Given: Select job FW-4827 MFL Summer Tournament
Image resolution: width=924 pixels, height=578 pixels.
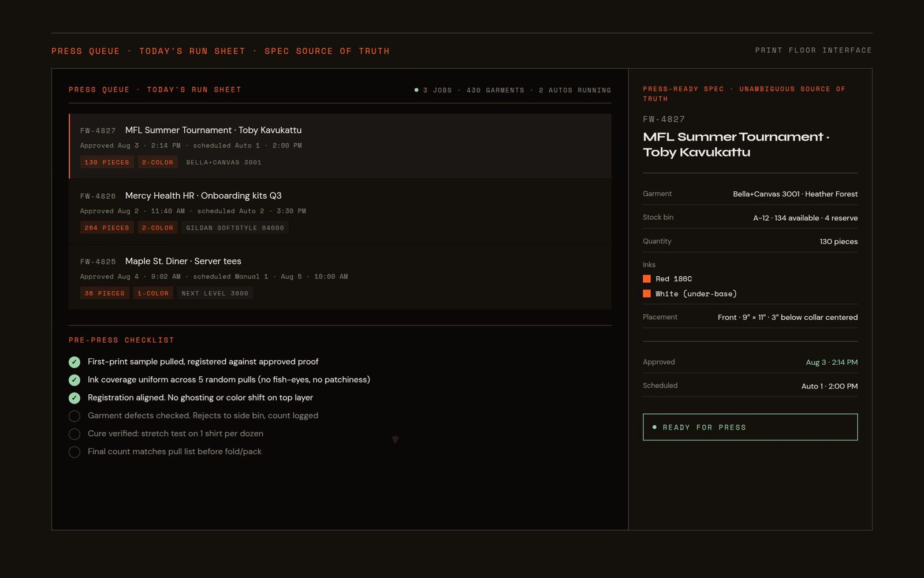Looking at the screenshot, I should click(x=340, y=146).
